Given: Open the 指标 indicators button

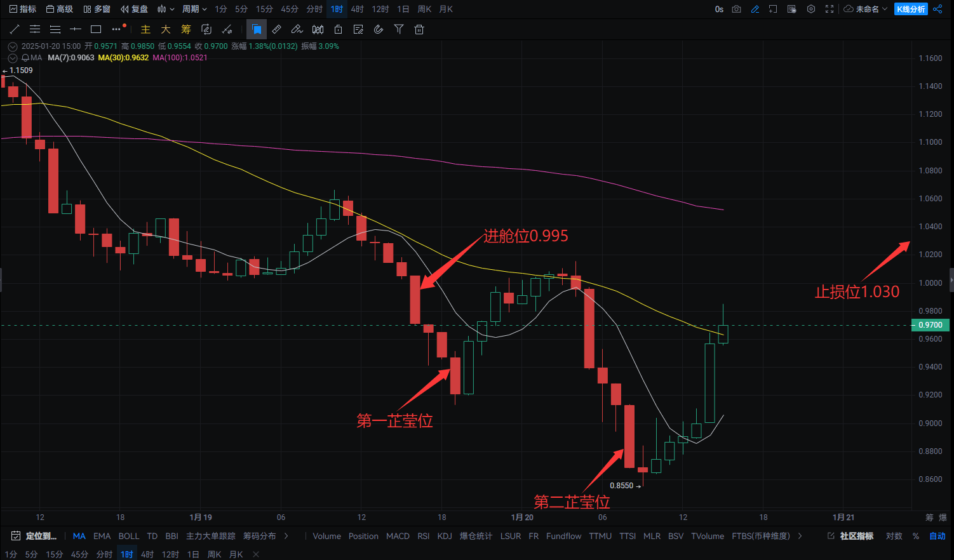Looking at the screenshot, I should 23,9.
